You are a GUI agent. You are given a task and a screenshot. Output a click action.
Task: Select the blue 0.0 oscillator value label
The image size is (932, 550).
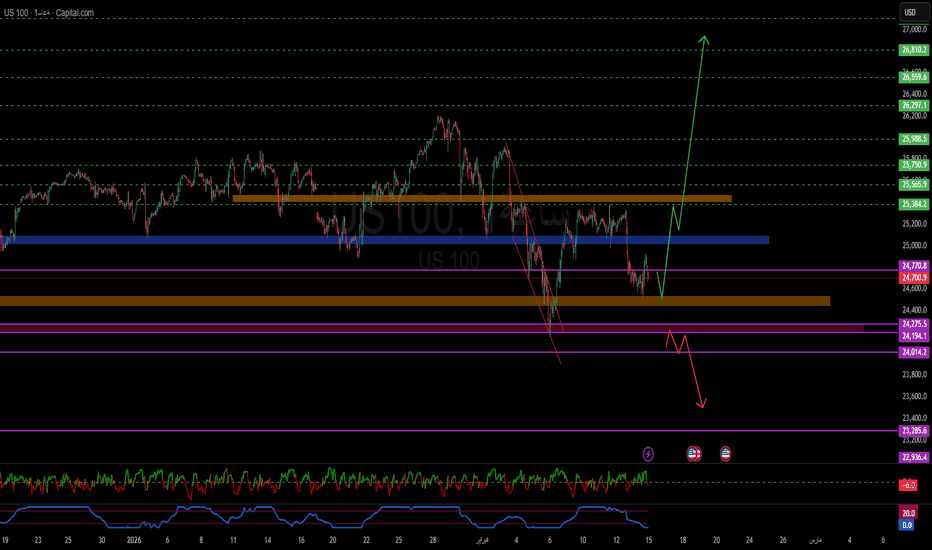907,526
